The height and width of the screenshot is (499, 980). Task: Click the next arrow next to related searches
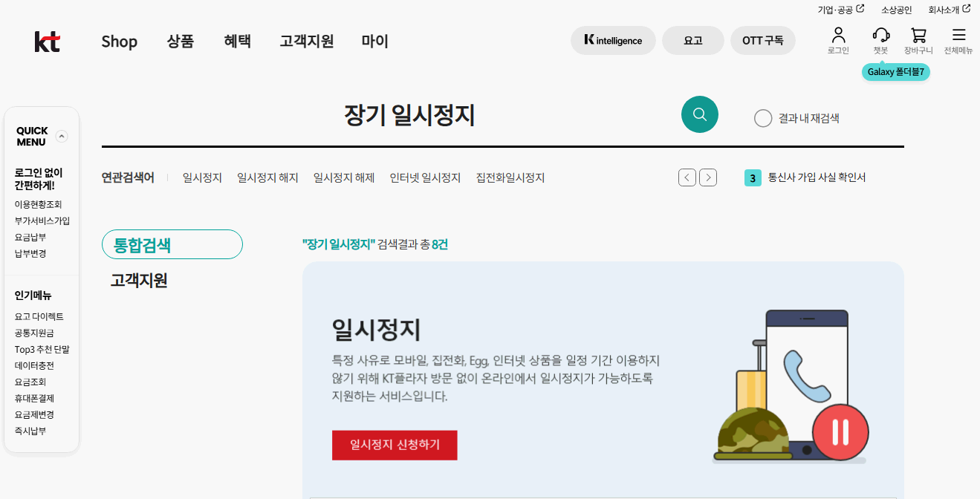708,177
